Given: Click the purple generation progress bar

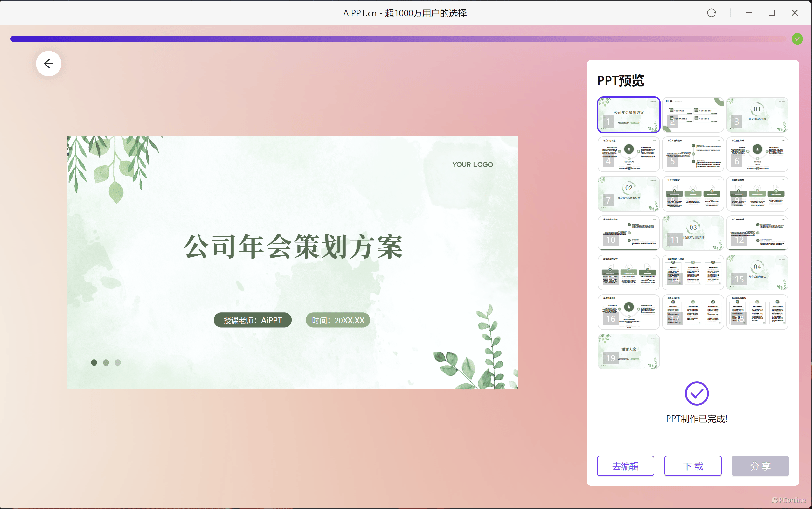Looking at the screenshot, I should 397,39.
